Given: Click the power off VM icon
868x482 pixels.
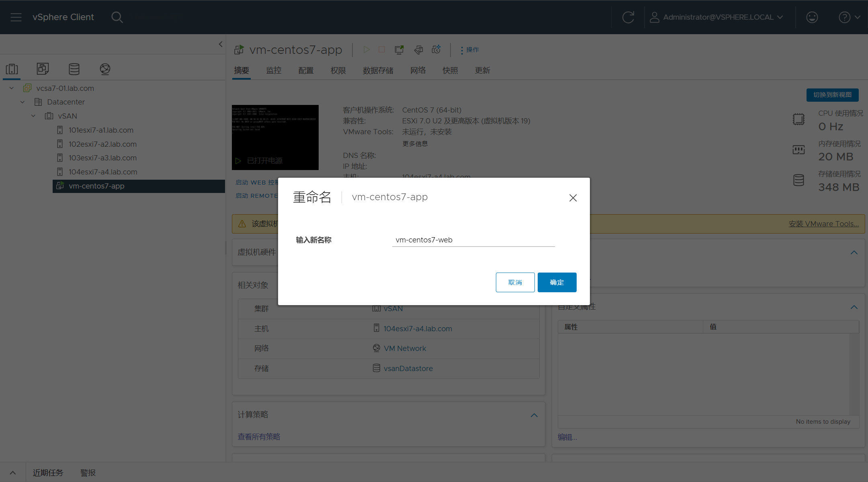Looking at the screenshot, I should (382, 49).
